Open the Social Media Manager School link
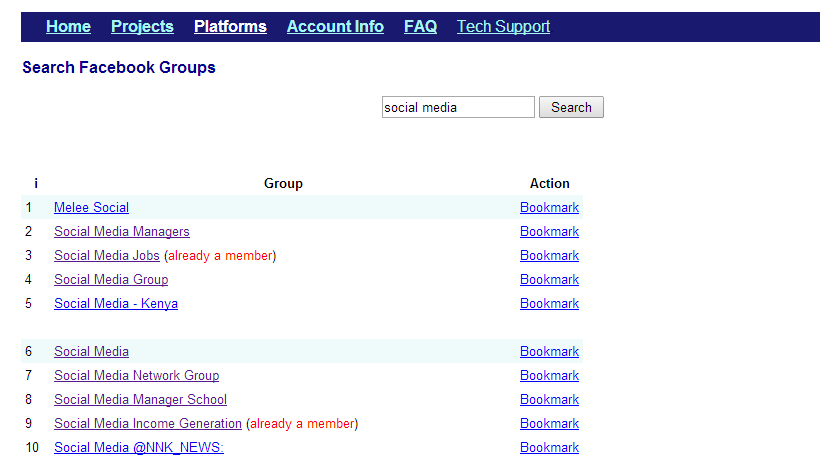Viewport: 820px width, 471px height. coord(141,399)
